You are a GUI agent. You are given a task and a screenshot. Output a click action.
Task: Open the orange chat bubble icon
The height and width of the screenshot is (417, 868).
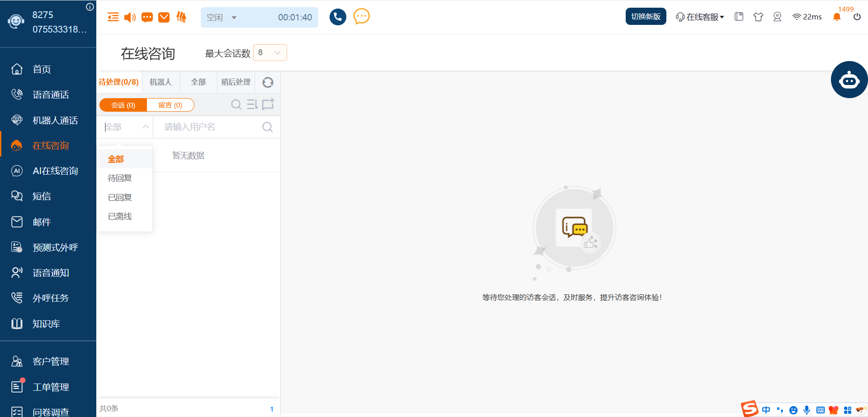point(361,17)
